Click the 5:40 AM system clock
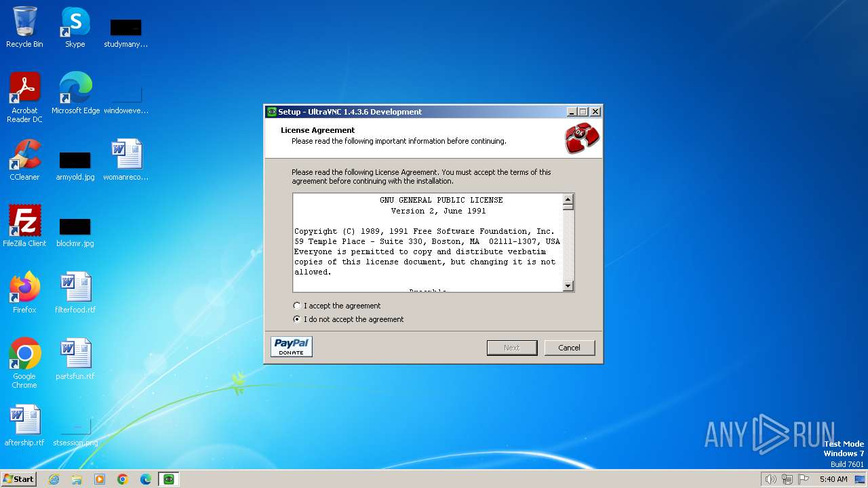 tap(833, 479)
